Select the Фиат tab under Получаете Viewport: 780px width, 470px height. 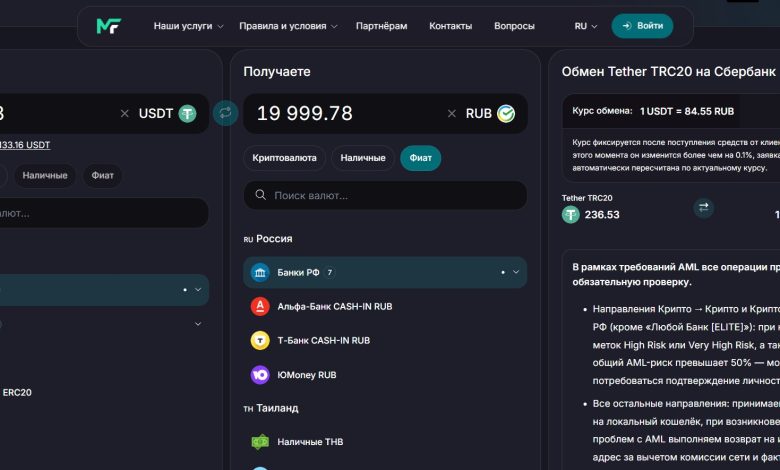pyautogui.click(x=420, y=158)
